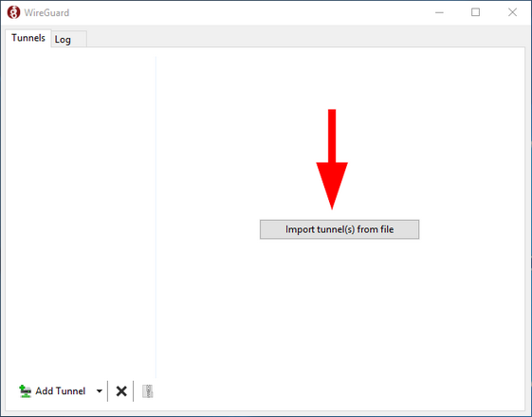Export all tunnels to zip icon
Screen dimensions: 532x417
pyautogui.click(x=147, y=391)
